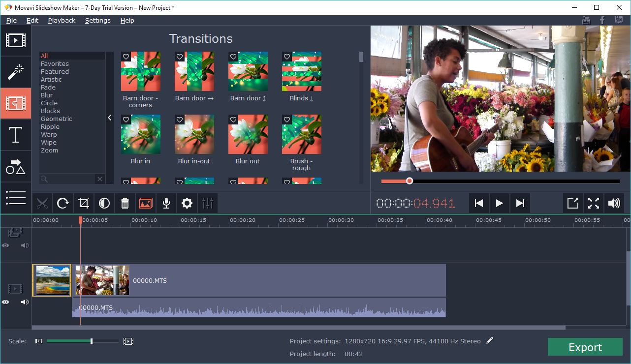The height and width of the screenshot is (364, 631).
Task: Click the Color Adjustments contrast icon
Action: coord(104,203)
